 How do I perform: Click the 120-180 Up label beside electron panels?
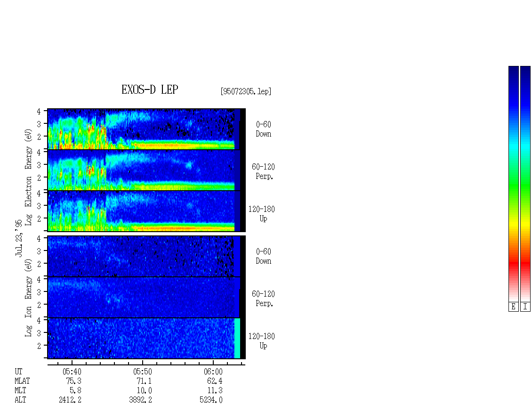tap(262, 214)
